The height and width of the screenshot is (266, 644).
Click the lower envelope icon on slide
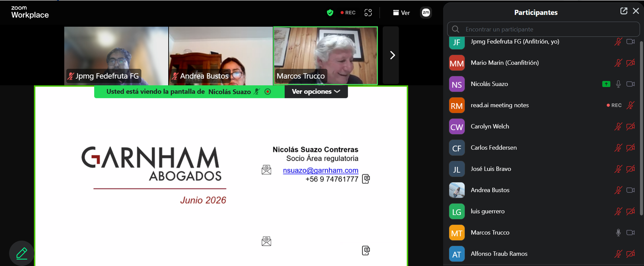pyautogui.click(x=266, y=241)
